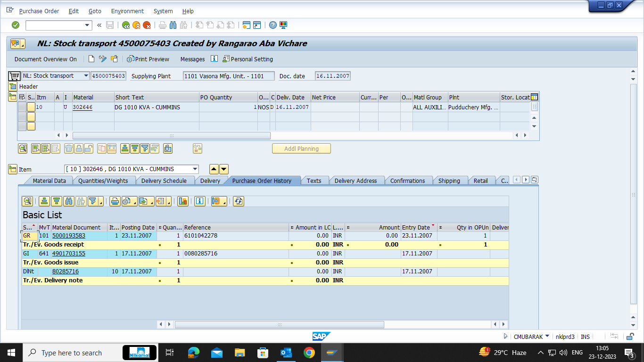Screen dimensions: 644x362
Task: Collapse the Item detail section expander
Action: [13, 169]
